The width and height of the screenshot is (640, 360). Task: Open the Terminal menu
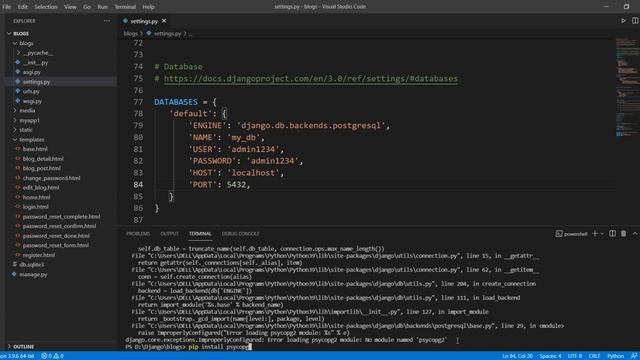tap(125, 7)
